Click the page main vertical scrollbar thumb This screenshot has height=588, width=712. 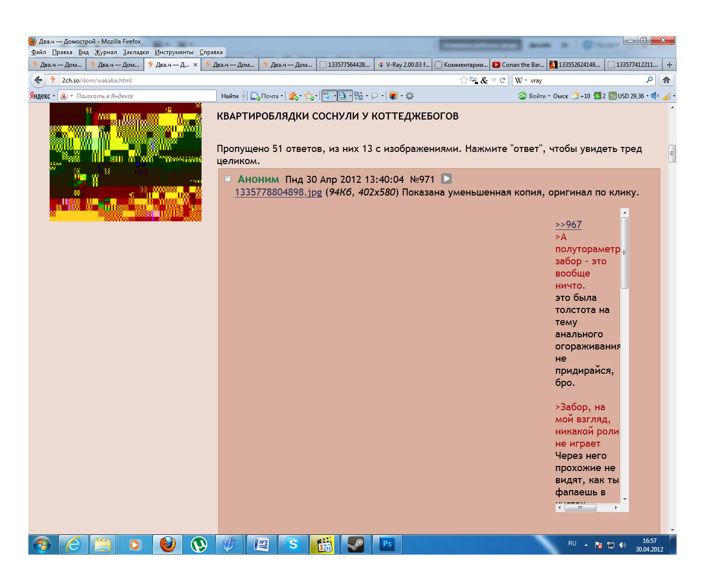(673, 153)
